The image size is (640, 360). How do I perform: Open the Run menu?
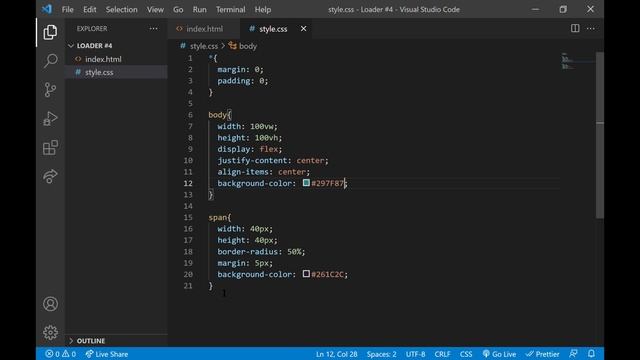(x=199, y=9)
